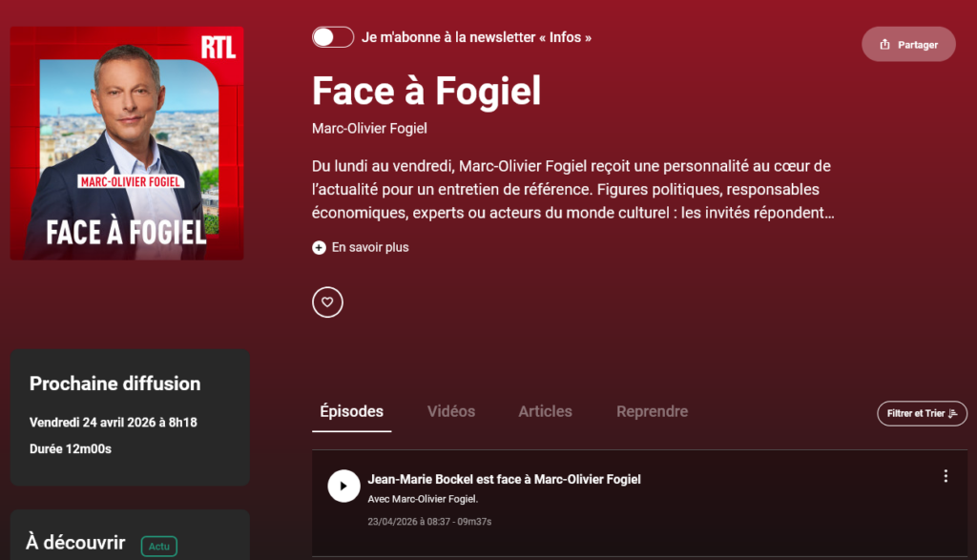This screenshot has height=560, width=977.
Task: Click the Face à Fogiel cover thumbnail
Action: (x=127, y=143)
